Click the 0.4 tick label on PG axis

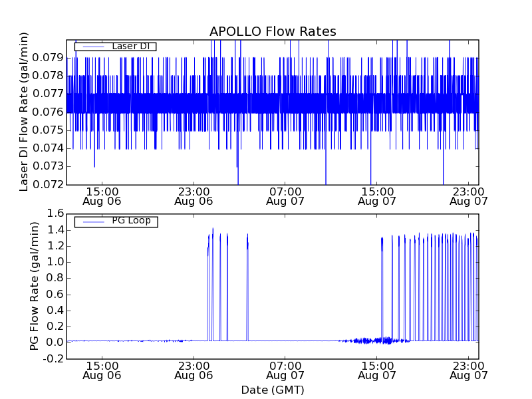point(55,311)
